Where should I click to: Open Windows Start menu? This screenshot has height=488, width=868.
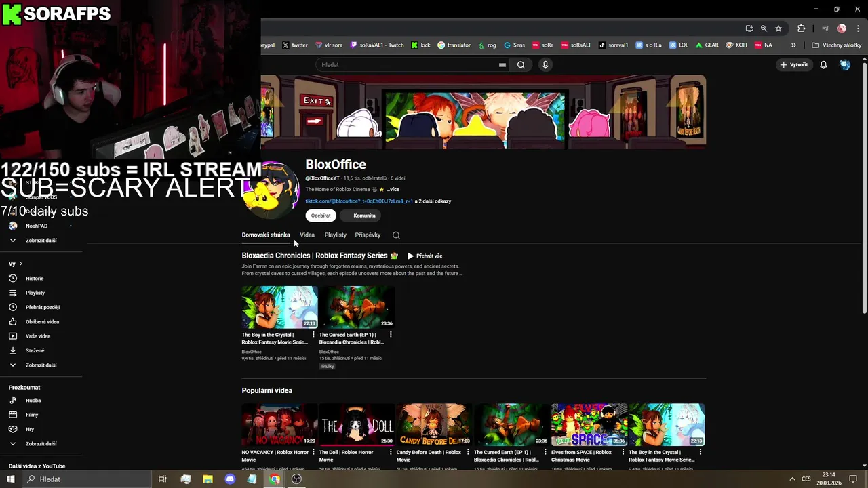pos(11,479)
